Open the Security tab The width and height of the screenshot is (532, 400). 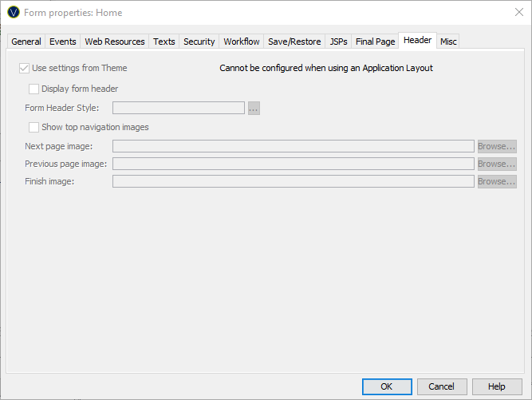coord(199,42)
